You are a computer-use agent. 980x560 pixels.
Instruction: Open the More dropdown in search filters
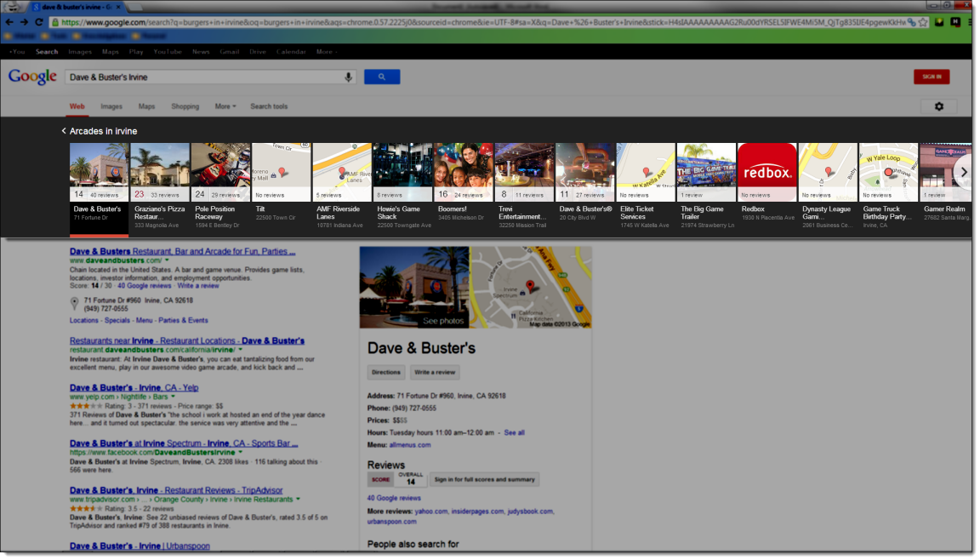225,106
